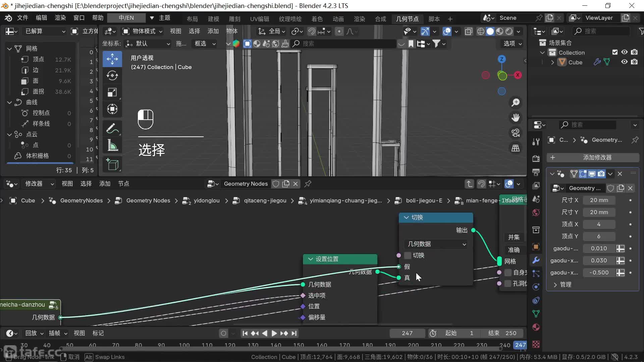The width and height of the screenshot is (644, 362).
Task: Collapse the 网格 section in spreadsheet sidebar
Action: 9,49
